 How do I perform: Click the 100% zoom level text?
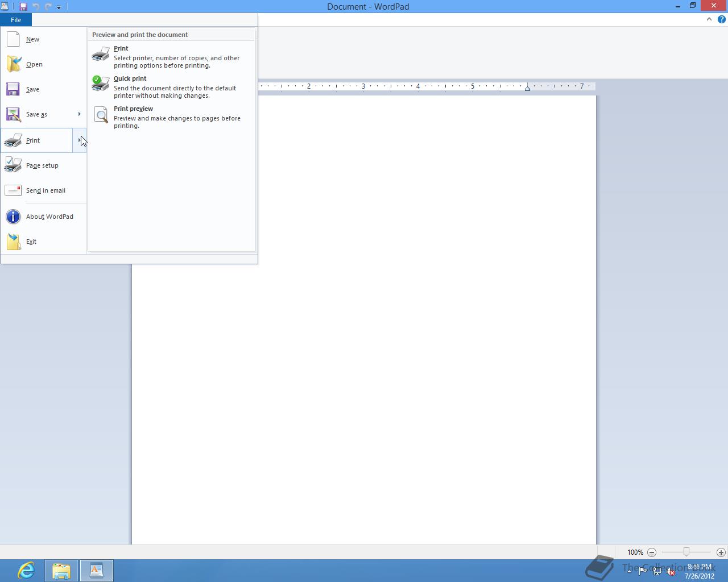[x=635, y=552]
